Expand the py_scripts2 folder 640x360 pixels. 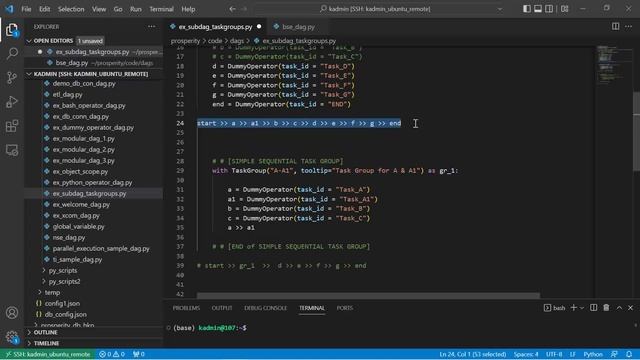pos(44,281)
